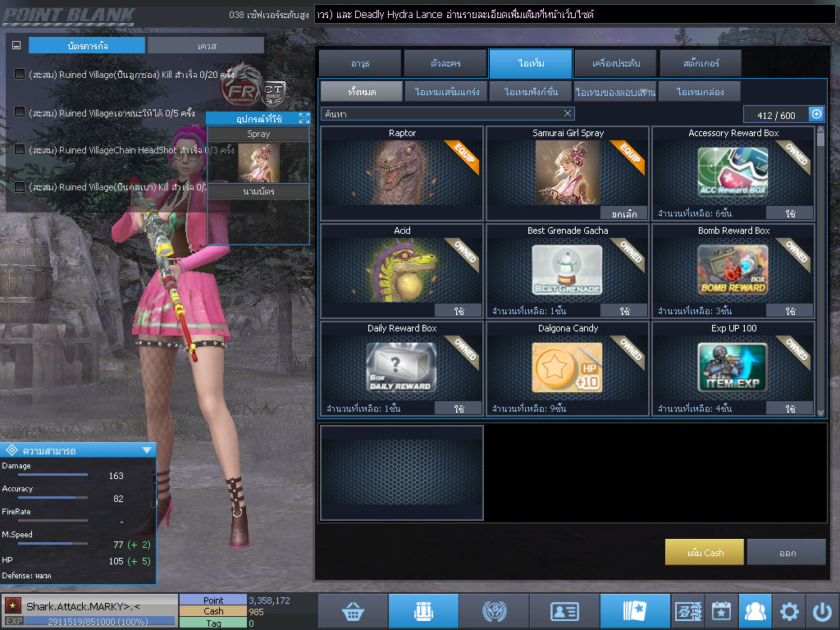Open the เควส tab
This screenshot has width=840, height=630.
tap(206, 46)
